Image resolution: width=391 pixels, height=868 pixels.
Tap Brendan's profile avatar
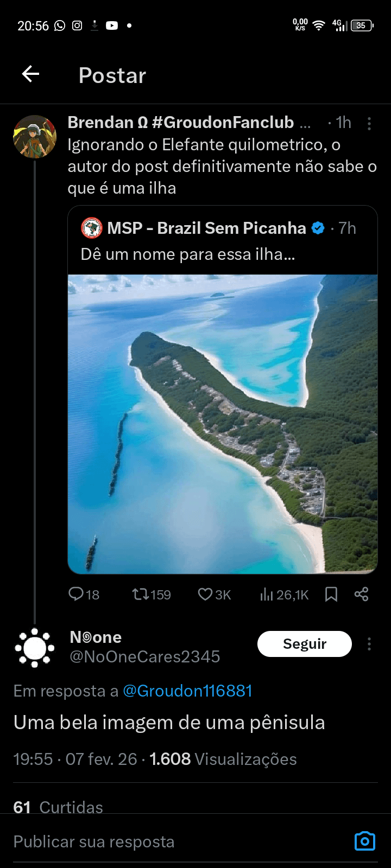click(35, 137)
